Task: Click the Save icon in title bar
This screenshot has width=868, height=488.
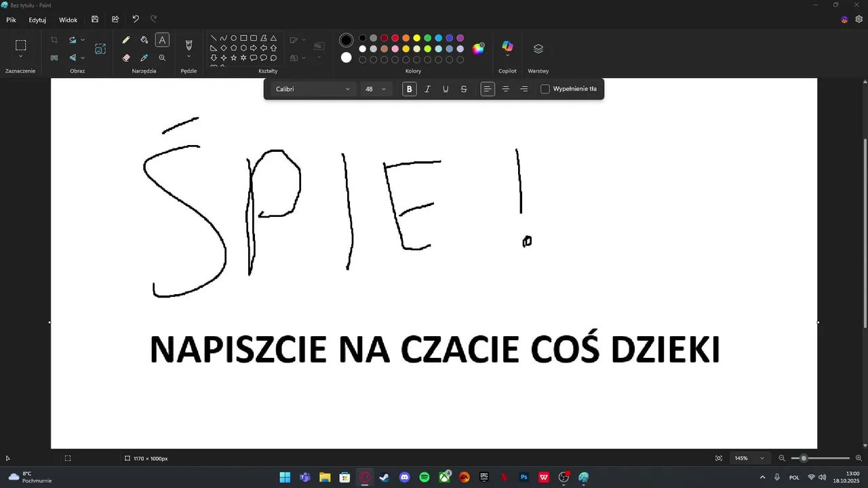Action: click(95, 20)
